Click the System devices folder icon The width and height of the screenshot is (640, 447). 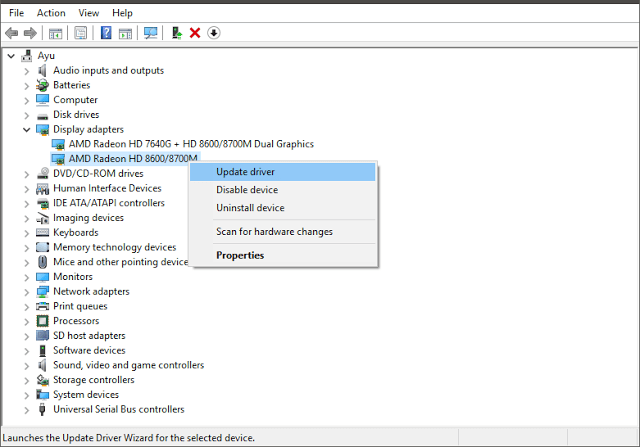[x=42, y=394]
